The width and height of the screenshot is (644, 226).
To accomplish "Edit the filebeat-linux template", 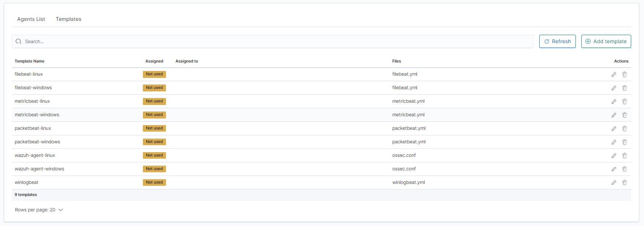I will [x=614, y=75].
